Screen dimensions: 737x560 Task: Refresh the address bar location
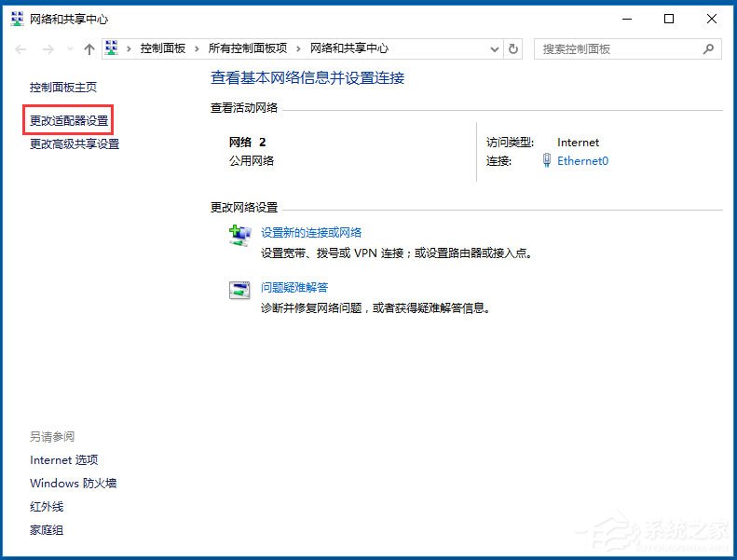point(514,48)
